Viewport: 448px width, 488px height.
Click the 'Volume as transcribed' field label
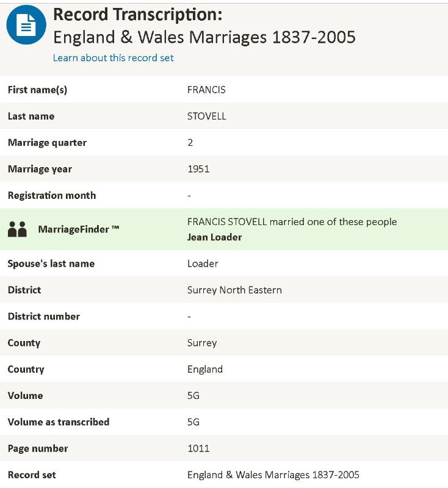click(59, 422)
